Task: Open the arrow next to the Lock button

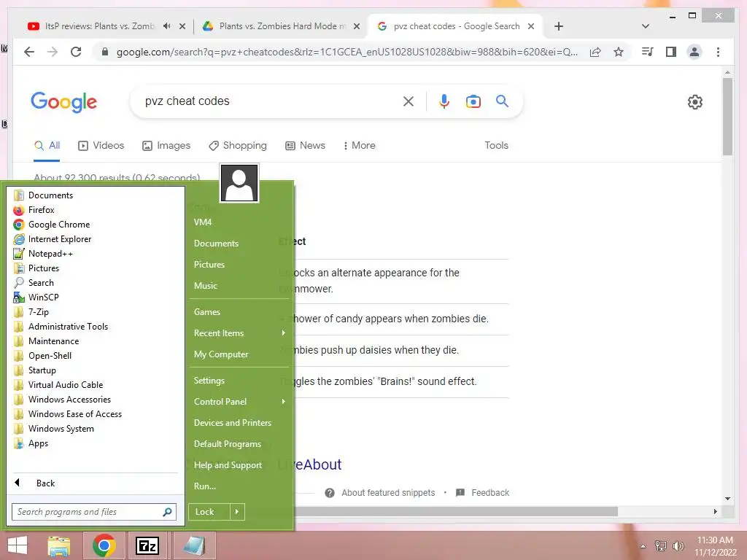Action: tap(237, 512)
